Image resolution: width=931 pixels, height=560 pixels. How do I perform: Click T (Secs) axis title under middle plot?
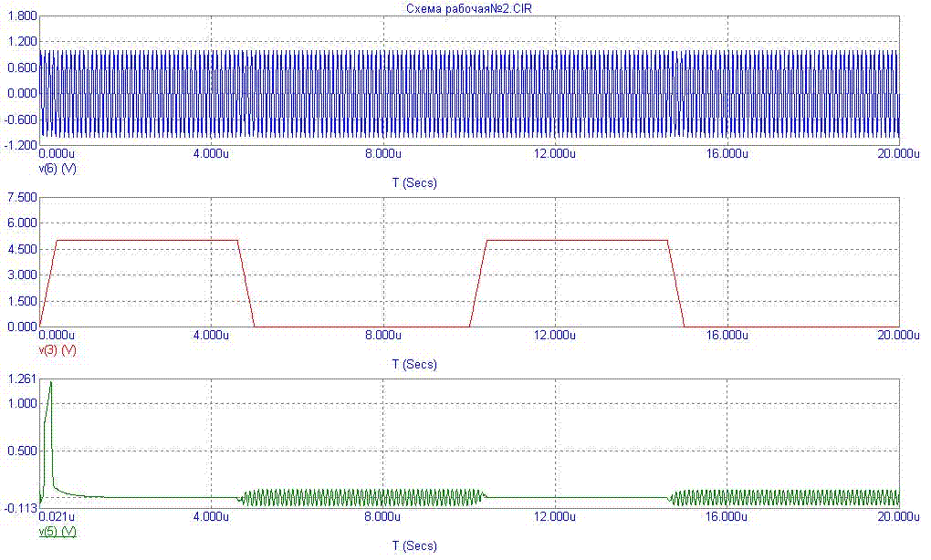point(414,365)
